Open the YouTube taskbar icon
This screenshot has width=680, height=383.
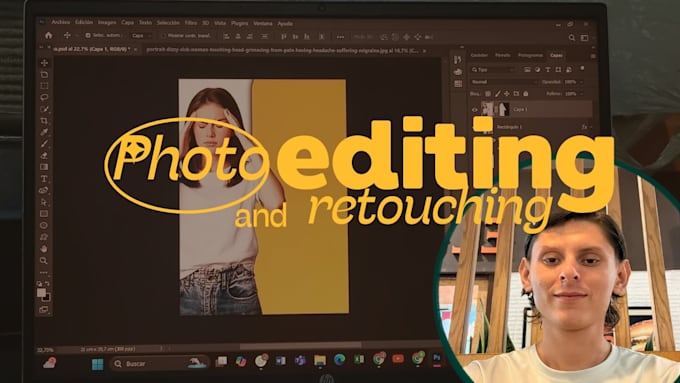tap(398, 359)
